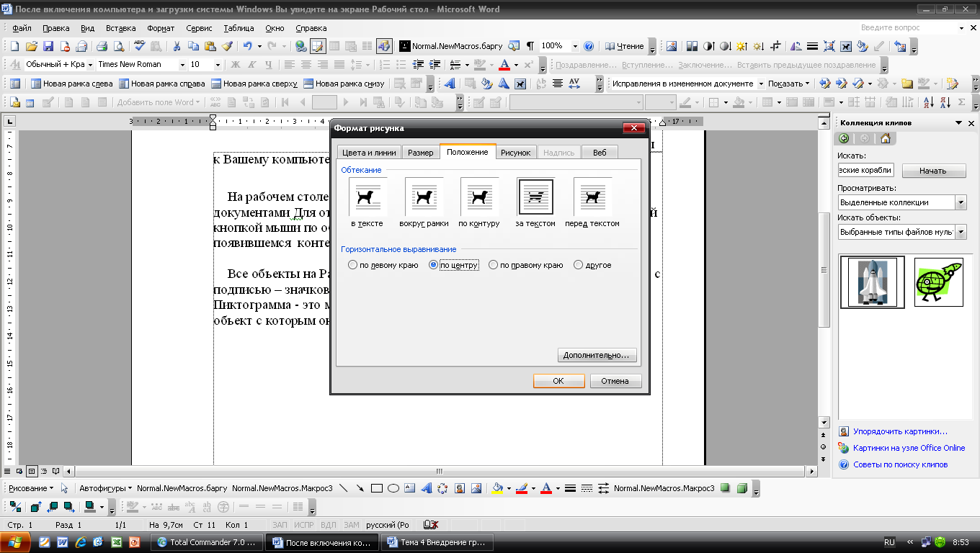
Task: Open a file with the folder icon
Action: (x=31, y=46)
